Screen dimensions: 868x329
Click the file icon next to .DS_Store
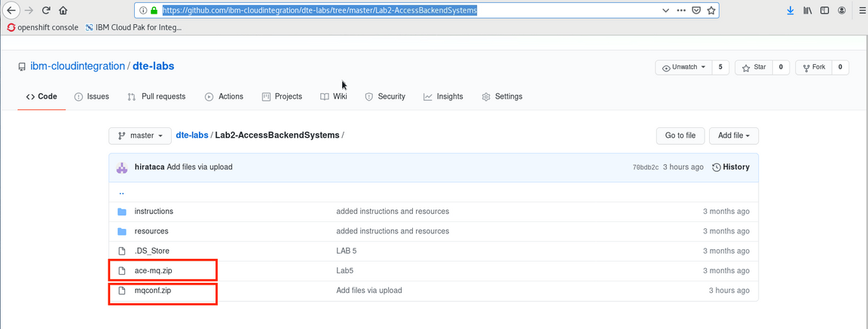122,251
